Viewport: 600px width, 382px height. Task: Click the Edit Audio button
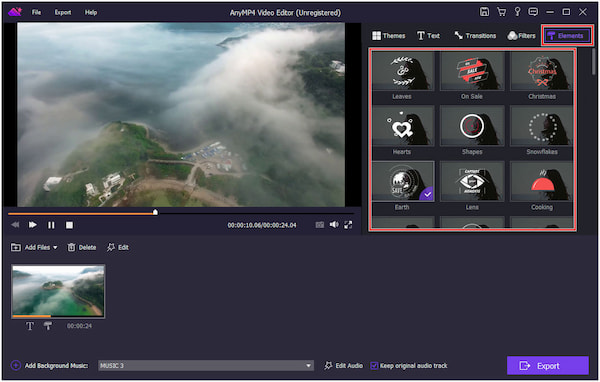pyautogui.click(x=344, y=366)
